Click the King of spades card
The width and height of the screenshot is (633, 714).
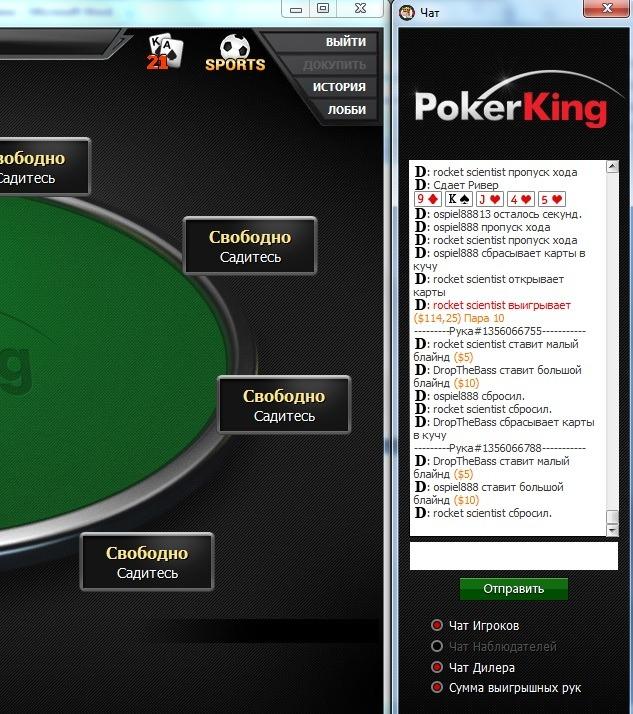[458, 199]
